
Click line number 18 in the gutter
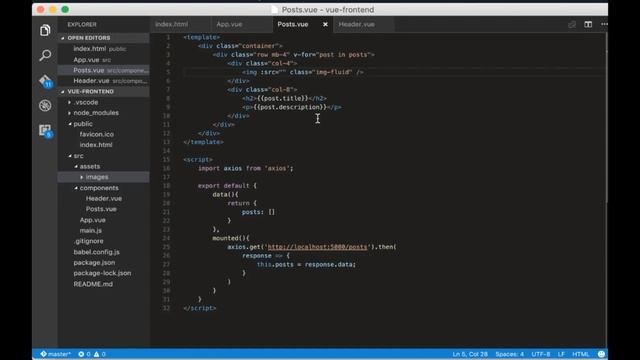coord(166,186)
